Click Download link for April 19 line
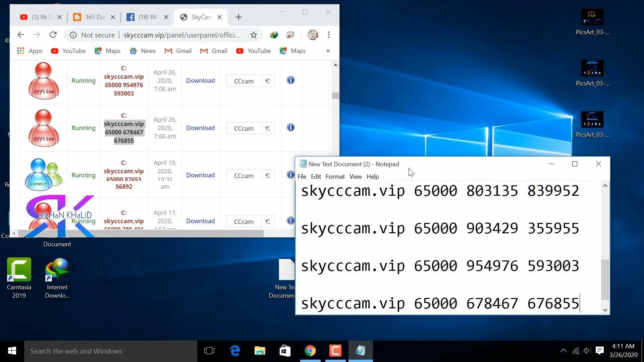Viewport: 644px width, 362px height. (200, 175)
